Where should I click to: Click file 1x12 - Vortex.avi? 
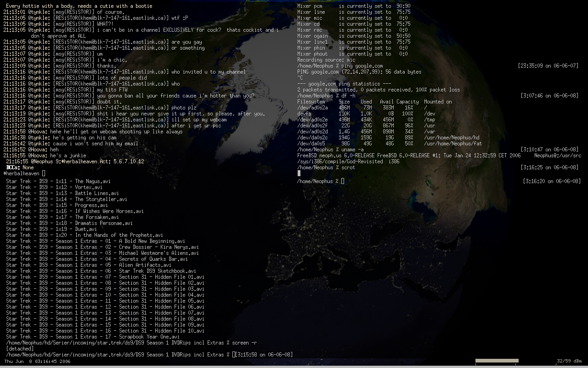tap(54, 187)
